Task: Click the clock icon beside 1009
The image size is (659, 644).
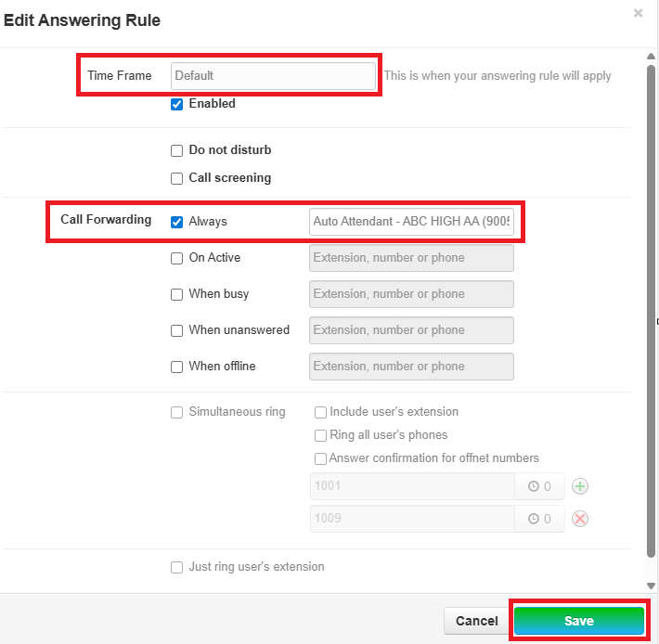Action: point(534,519)
